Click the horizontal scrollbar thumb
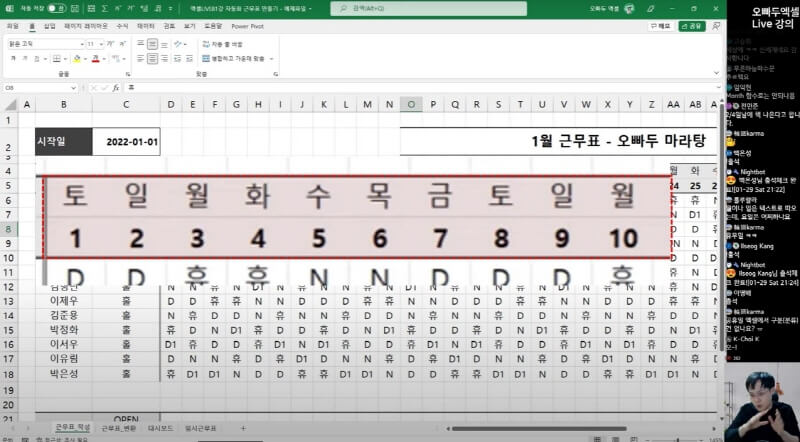 [x=539, y=429]
